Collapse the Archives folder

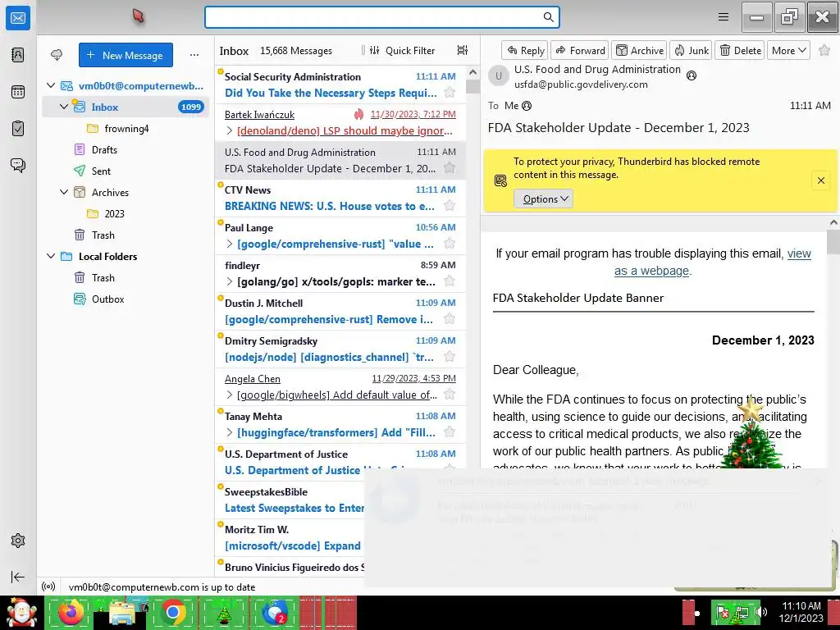[x=64, y=192]
